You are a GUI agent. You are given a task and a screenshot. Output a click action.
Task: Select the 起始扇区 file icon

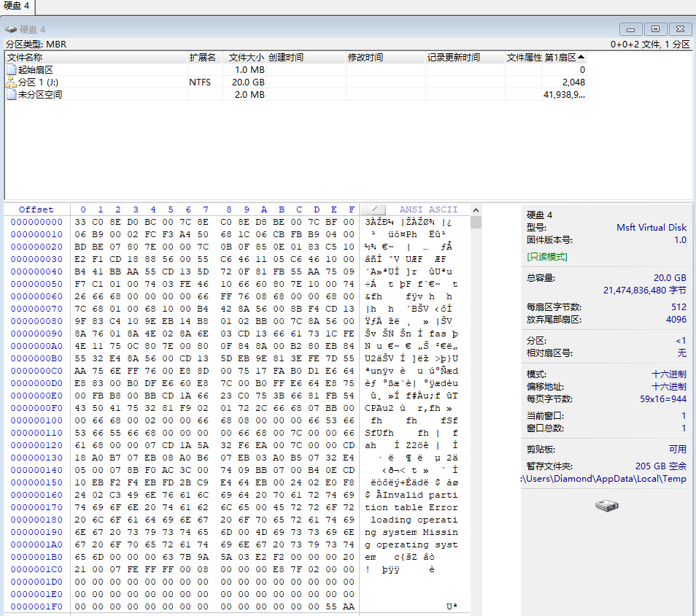[12, 70]
